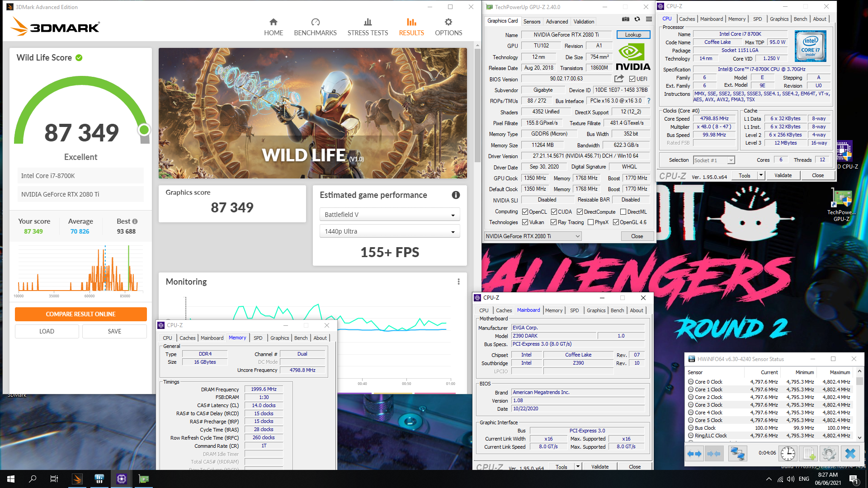Image resolution: width=868 pixels, height=488 pixels.
Task: Click the Bus Interface question mark in GPU-Z
Action: (x=649, y=101)
